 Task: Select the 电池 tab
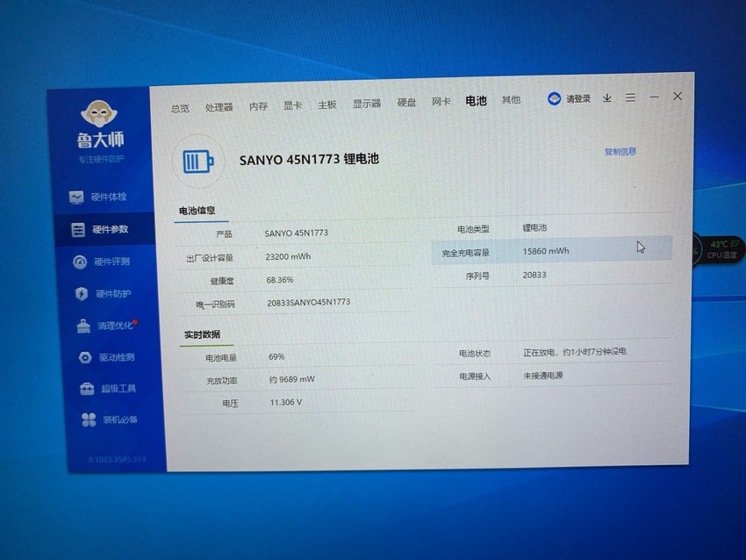click(476, 100)
